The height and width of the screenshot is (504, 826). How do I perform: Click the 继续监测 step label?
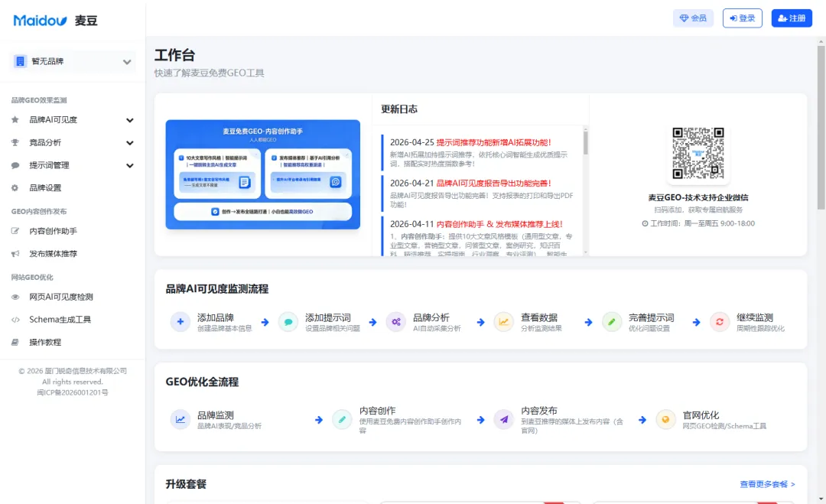(755, 317)
